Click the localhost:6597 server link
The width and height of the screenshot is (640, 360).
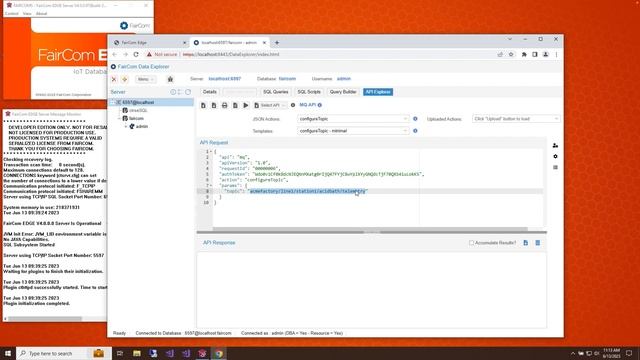pos(224,79)
